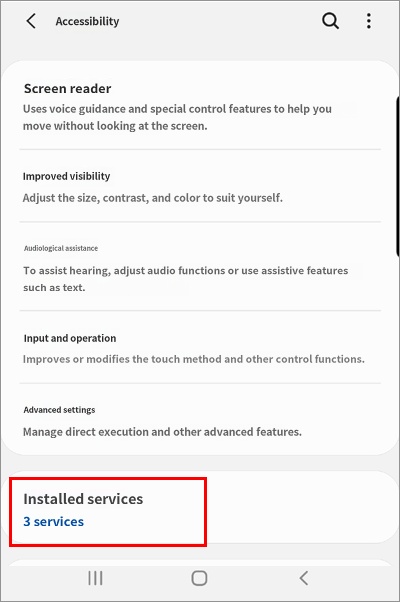Click the dark scrollbar on right edge
Image resolution: width=400 pixels, height=602 pixels.
coord(397,176)
